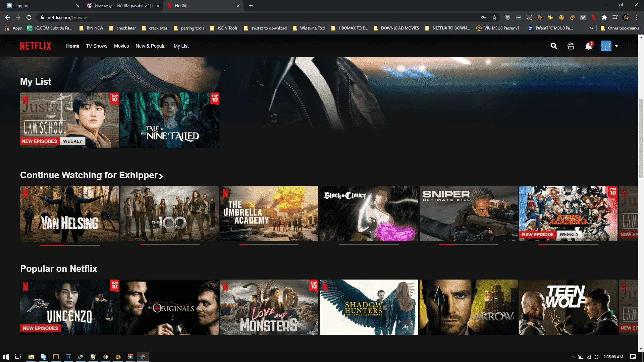Viewport: 644px width, 362px height.
Task: Expand hidden bookmarks with the double chevron
Action: (x=591, y=28)
